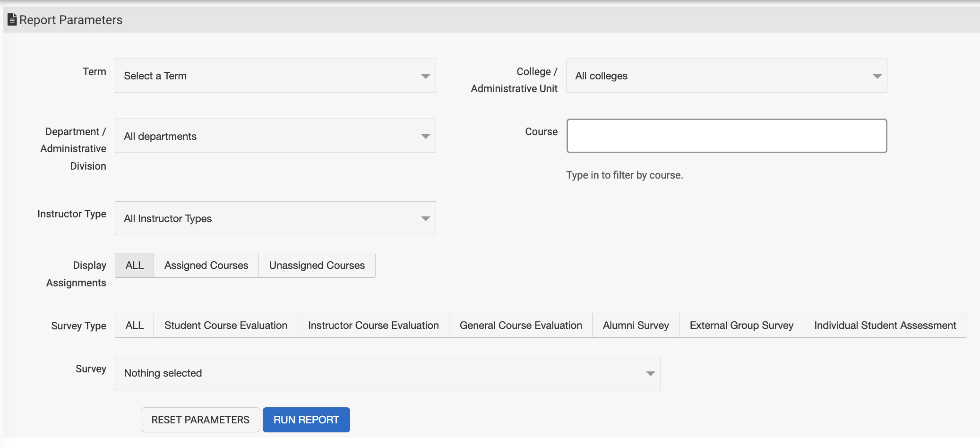Screen dimensions: 980x447
Task: Open the All departments dropdown
Action: 275,136
